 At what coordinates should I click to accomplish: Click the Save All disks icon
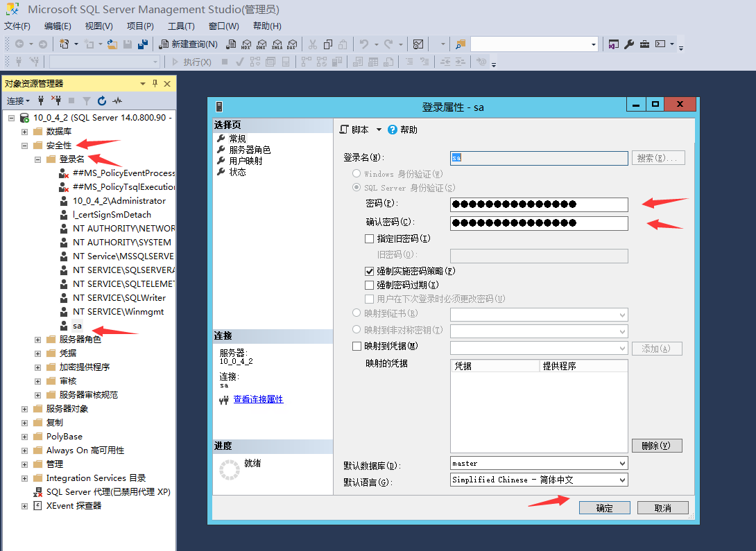click(x=143, y=44)
